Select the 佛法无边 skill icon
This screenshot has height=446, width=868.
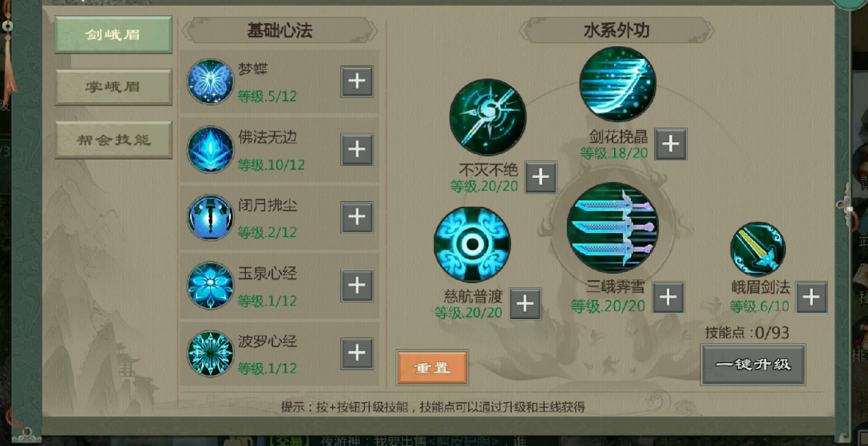(210, 149)
